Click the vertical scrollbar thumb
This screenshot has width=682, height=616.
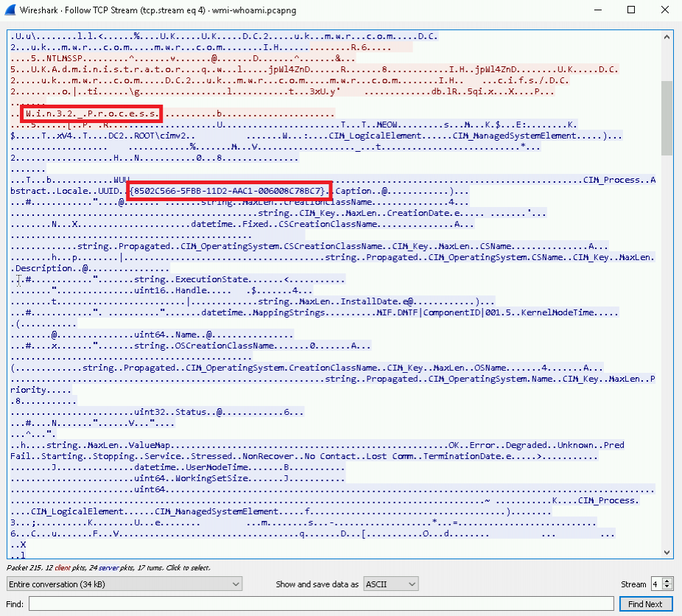[667, 118]
